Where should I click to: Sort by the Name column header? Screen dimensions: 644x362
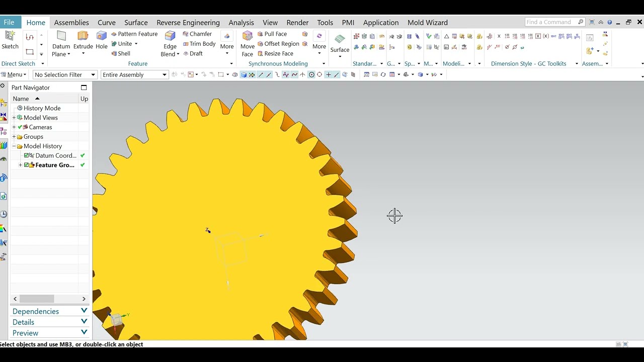click(44, 99)
